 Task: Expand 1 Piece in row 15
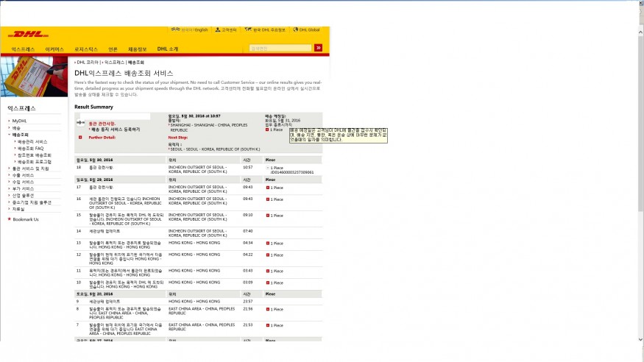tap(268, 216)
